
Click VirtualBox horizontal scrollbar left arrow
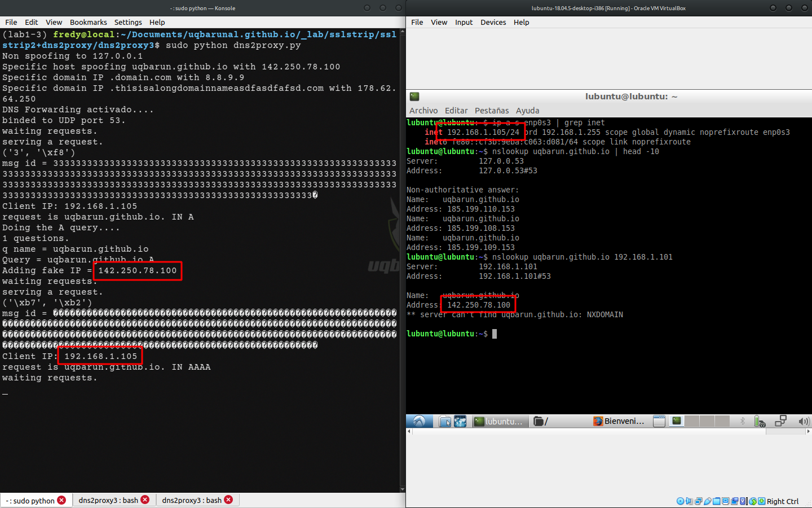pyautogui.click(x=409, y=431)
